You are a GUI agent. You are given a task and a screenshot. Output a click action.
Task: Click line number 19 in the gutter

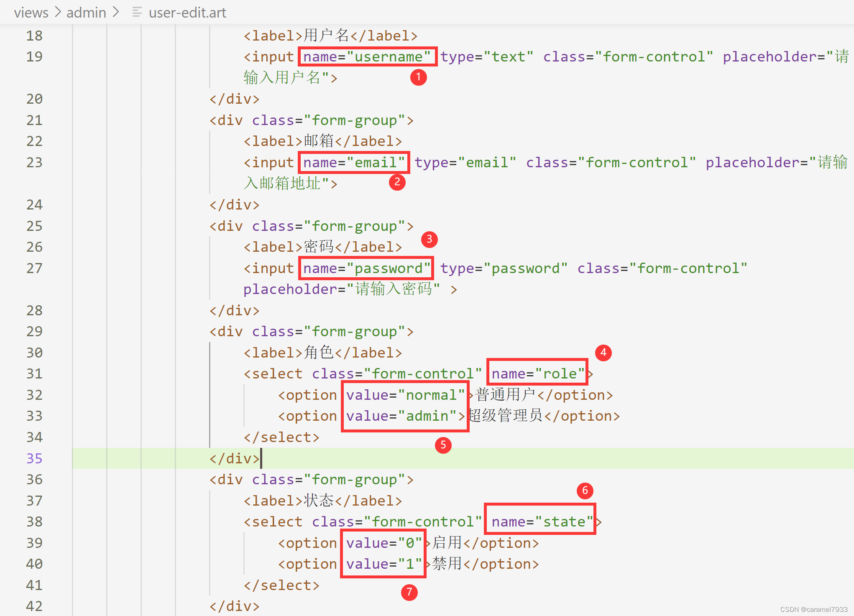click(x=34, y=57)
